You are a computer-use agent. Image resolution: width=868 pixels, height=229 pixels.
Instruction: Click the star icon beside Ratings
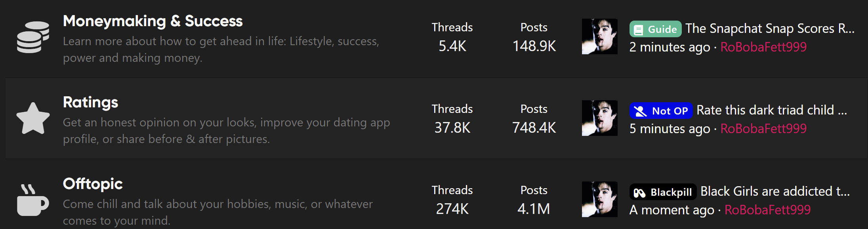[x=33, y=118]
